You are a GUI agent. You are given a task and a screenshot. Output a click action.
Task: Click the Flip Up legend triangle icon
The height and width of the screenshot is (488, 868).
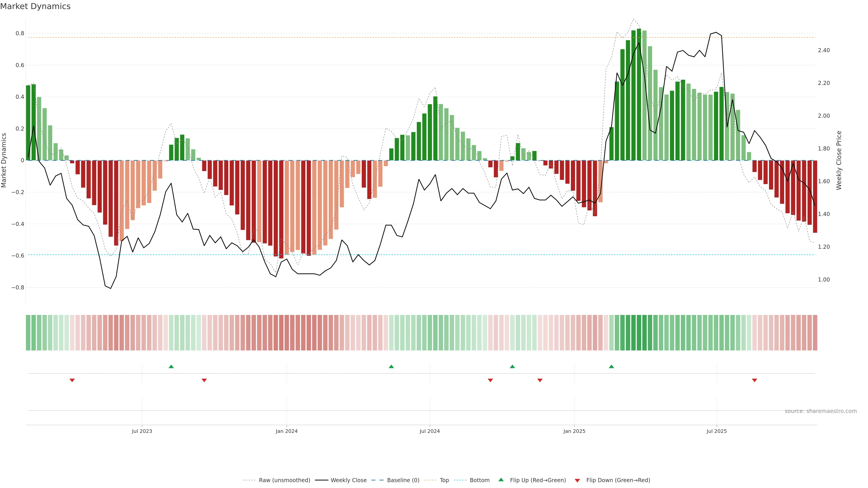point(501,480)
